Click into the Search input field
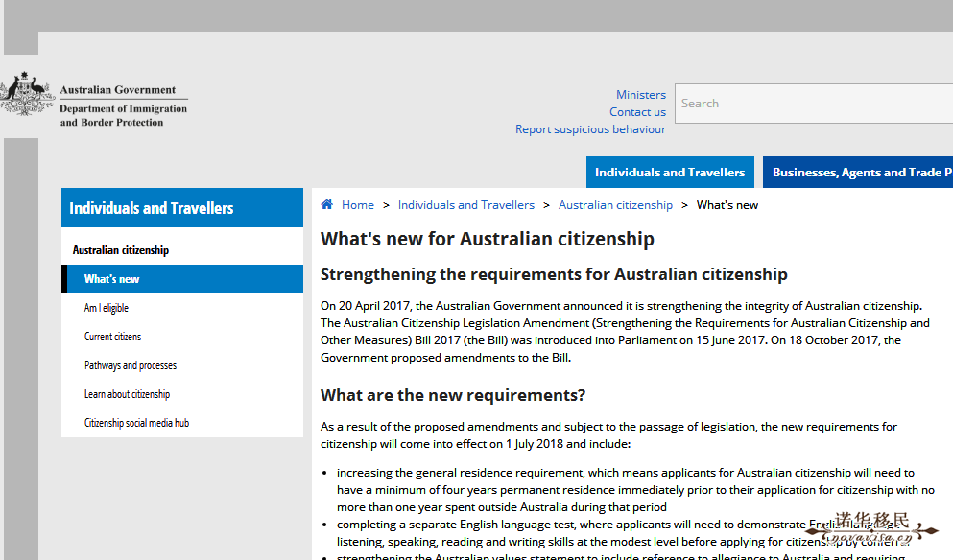 (814, 104)
